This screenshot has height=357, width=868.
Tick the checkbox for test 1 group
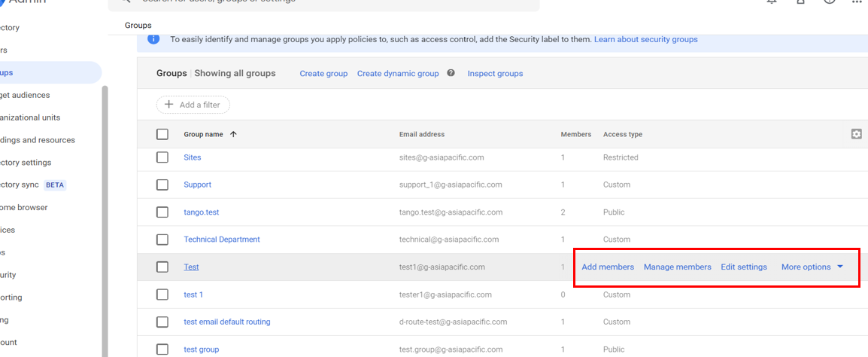coord(162,294)
